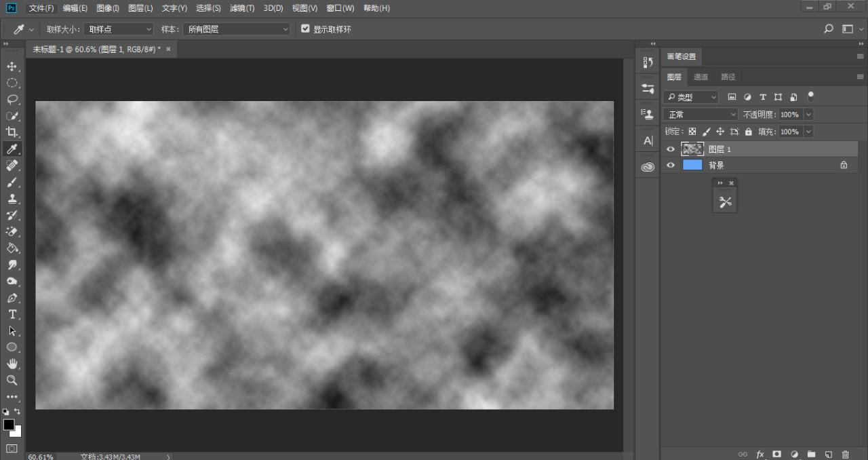
Task: Toggle lock position
Action: pos(720,132)
